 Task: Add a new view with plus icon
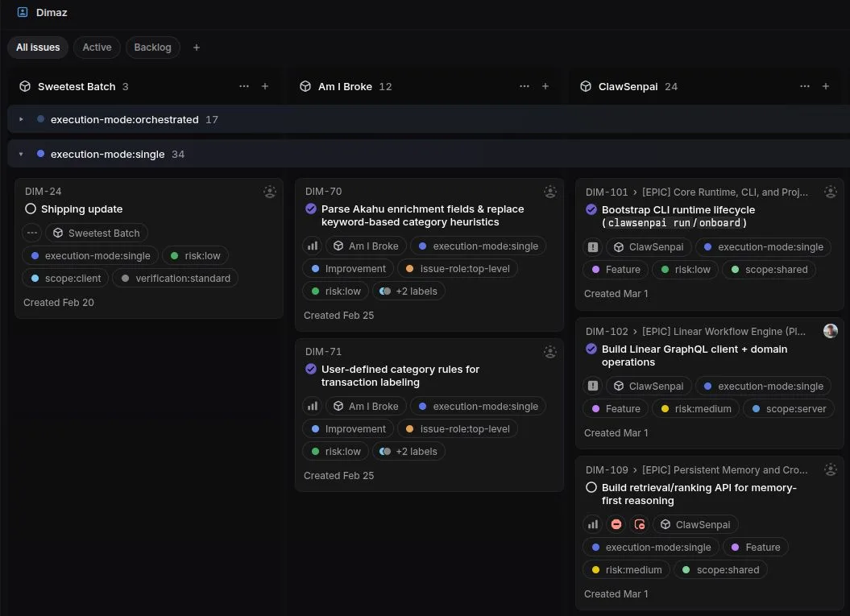click(x=197, y=48)
